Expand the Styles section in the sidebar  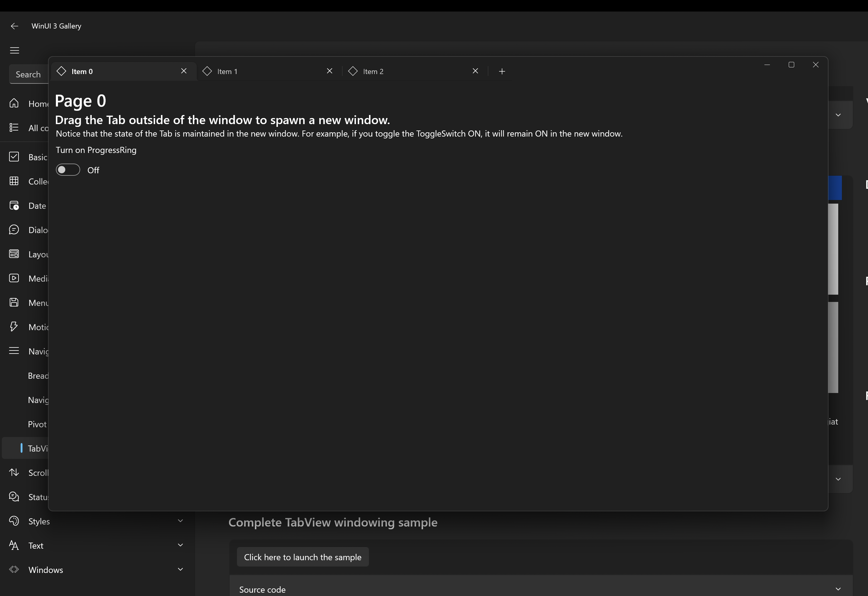pos(180,520)
